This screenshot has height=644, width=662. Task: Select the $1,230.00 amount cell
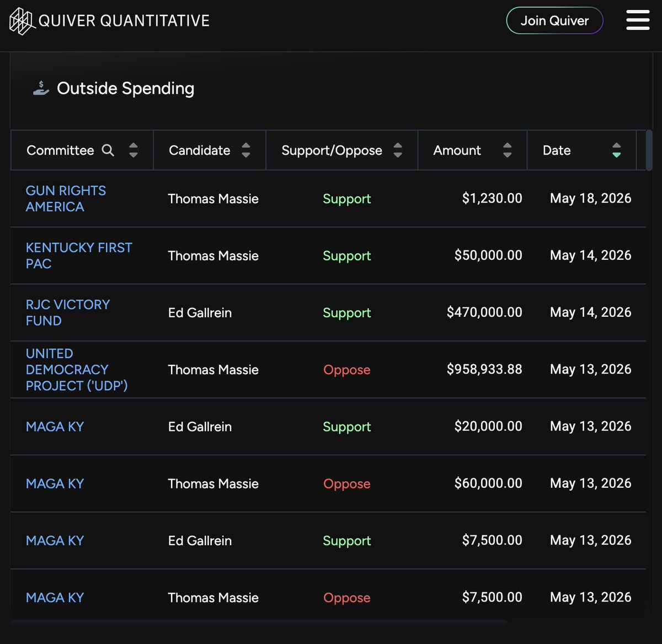[x=492, y=198]
